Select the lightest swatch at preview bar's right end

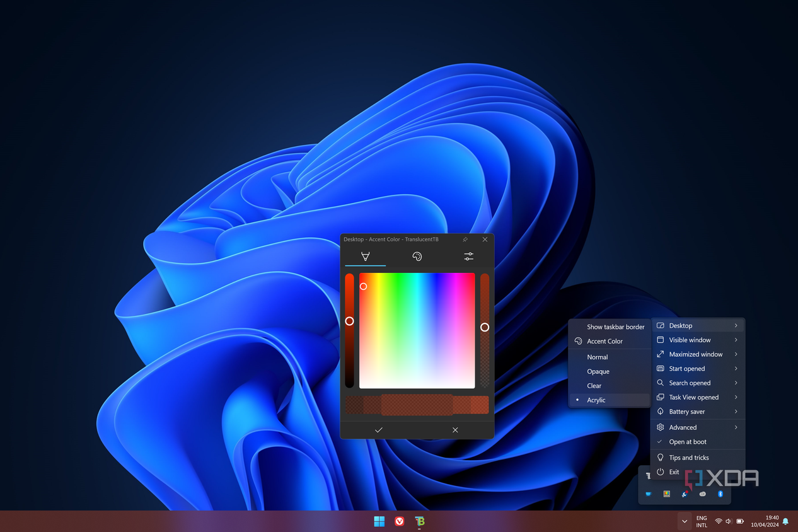tap(480, 405)
